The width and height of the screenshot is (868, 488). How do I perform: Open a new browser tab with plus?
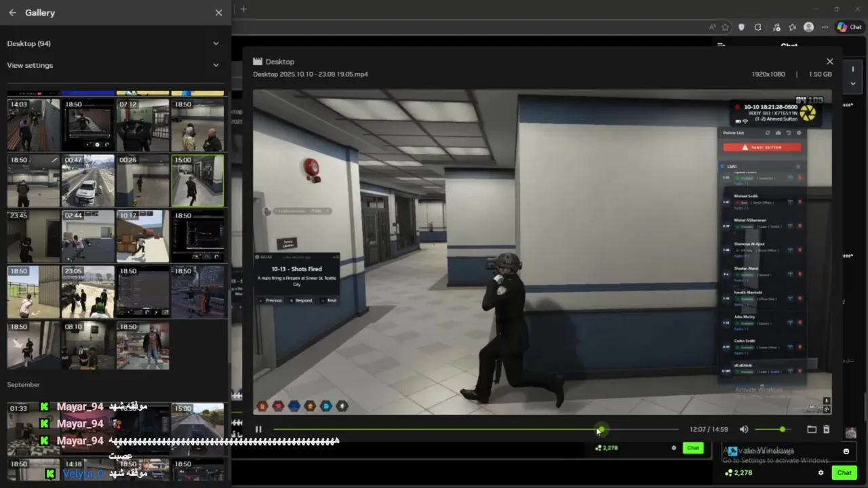(243, 9)
